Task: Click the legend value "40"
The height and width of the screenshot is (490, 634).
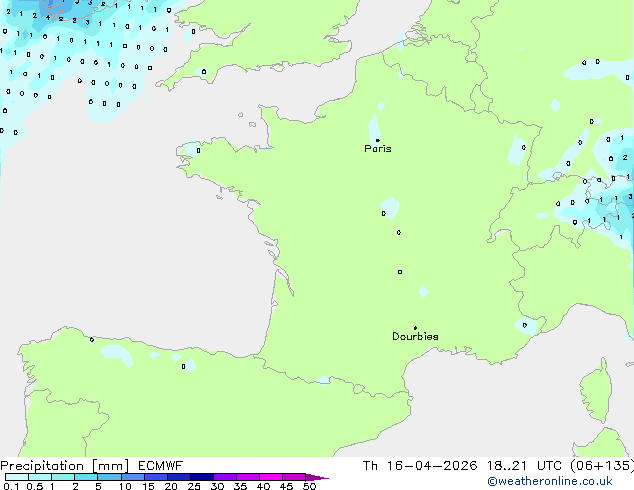Action: click(x=263, y=486)
